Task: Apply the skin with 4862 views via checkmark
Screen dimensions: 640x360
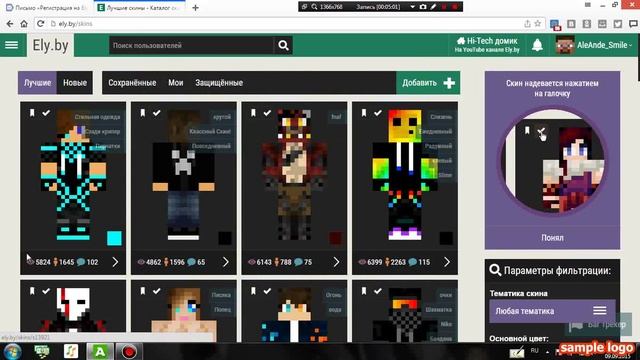Action: click(x=157, y=113)
